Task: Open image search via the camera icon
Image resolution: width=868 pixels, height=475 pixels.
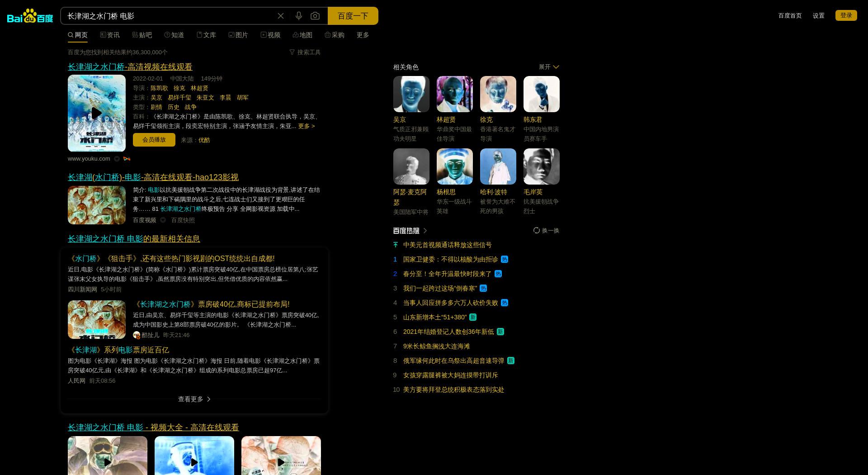Action: [315, 16]
